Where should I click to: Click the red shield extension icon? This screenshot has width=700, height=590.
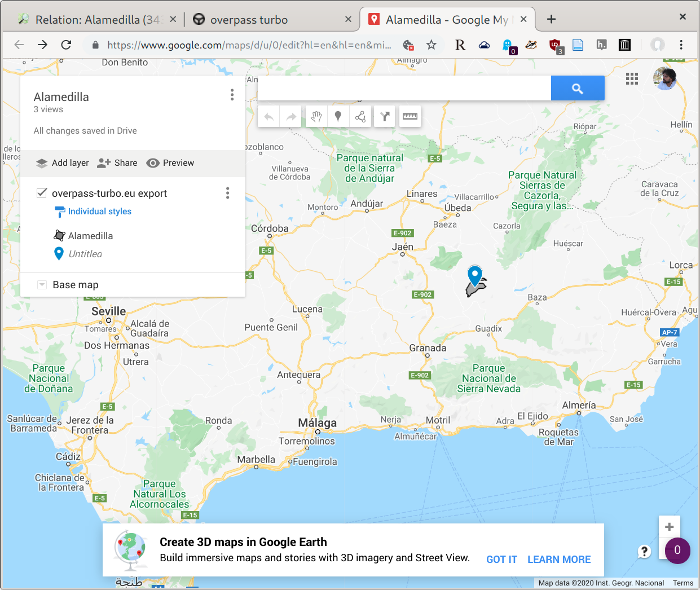[x=556, y=46]
